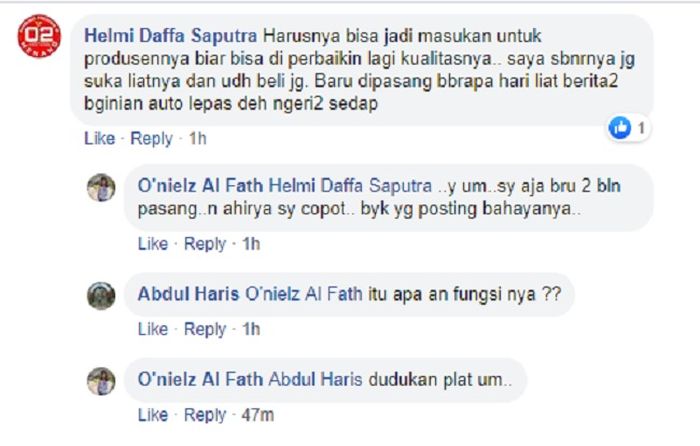Open Abdul Haris author name link
700x446 pixels.
(188, 294)
